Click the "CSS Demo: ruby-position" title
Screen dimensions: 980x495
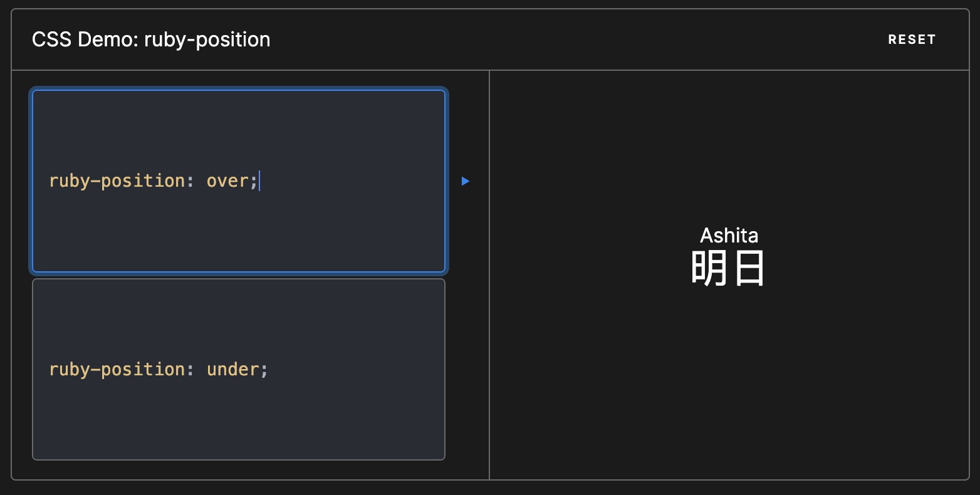click(x=151, y=39)
